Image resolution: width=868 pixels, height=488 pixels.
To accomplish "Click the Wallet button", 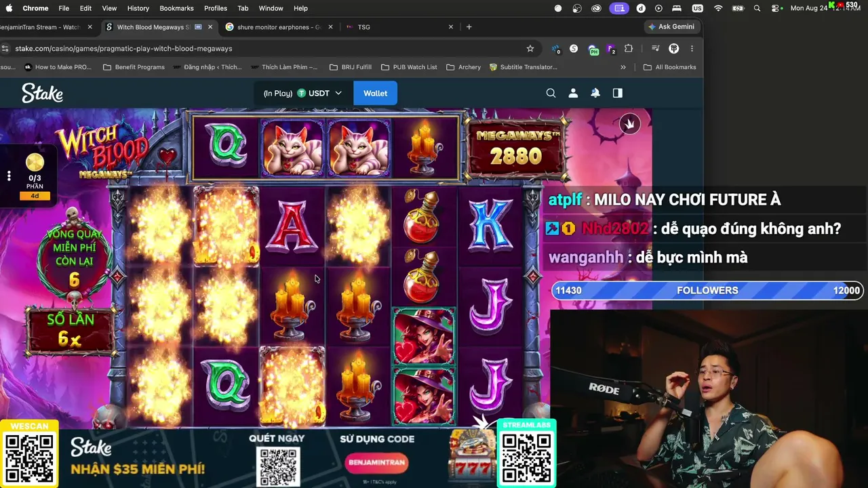I will pos(375,93).
